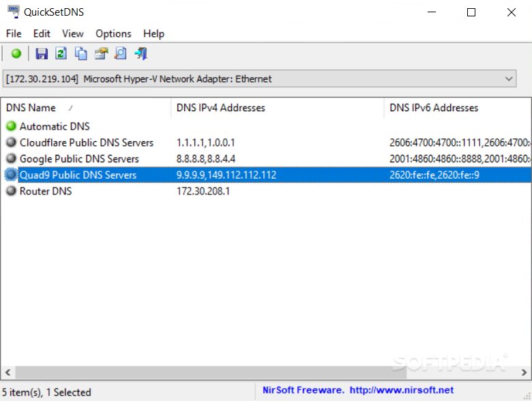532x401 pixels.
Task: Click the gray dot beside Google Public DNS Servers
Action: pos(11,158)
